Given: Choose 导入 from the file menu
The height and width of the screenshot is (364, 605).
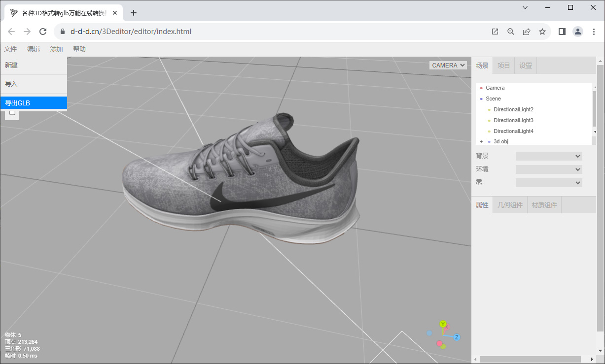Looking at the screenshot, I should (34, 84).
